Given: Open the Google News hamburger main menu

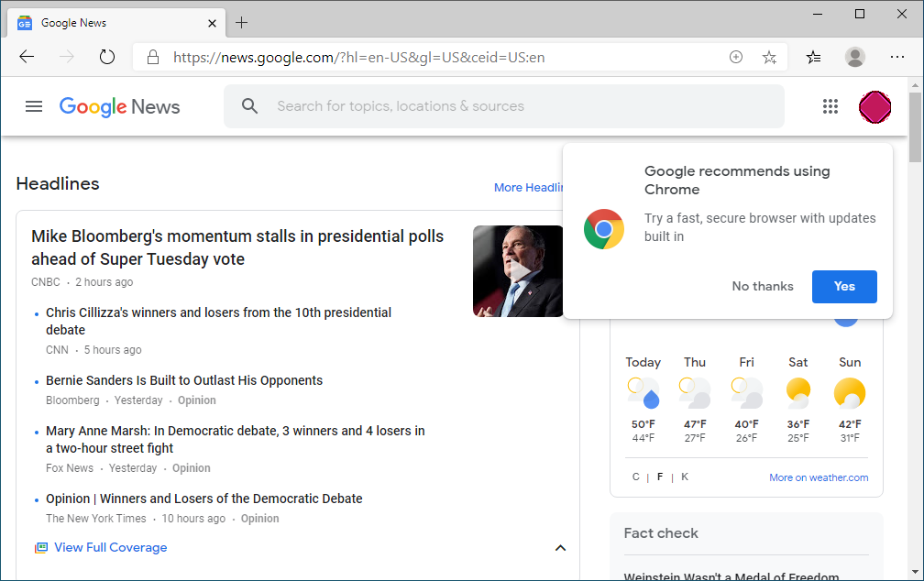Looking at the screenshot, I should tap(34, 106).
